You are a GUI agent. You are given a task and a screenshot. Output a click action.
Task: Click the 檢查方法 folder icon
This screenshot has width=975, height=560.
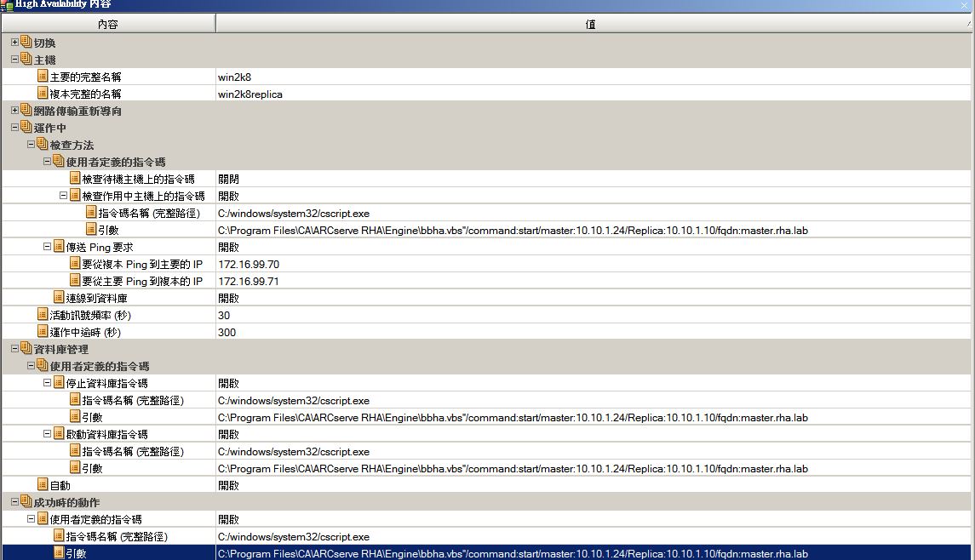tap(43, 144)
